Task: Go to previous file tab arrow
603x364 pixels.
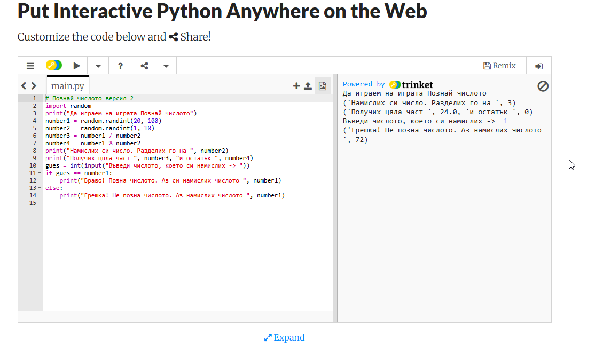Action: [x=24, y=86]
